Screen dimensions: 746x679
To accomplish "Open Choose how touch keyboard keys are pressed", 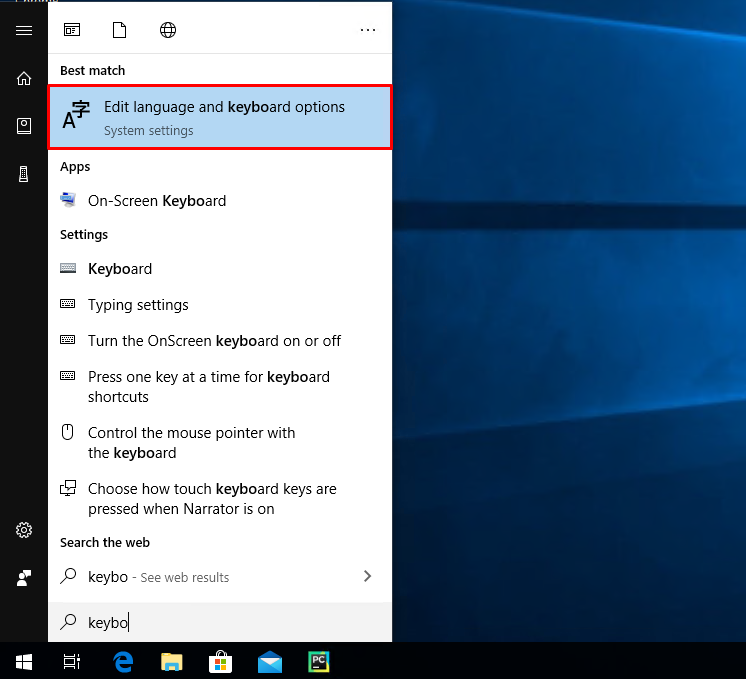I will [220, 499].
